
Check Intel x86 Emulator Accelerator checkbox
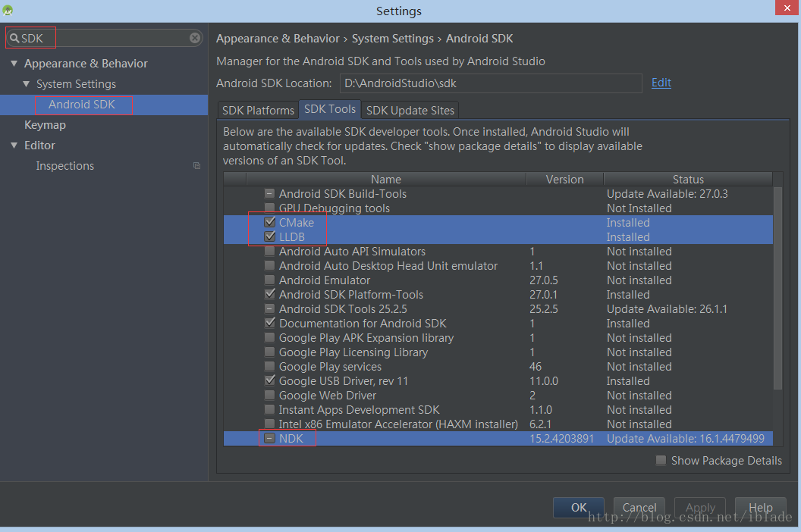point(270,424)
